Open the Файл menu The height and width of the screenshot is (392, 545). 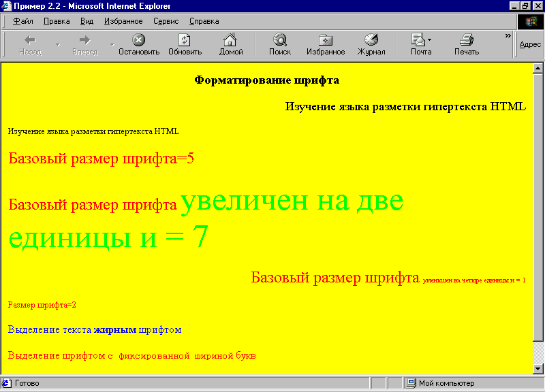[23, 22]
